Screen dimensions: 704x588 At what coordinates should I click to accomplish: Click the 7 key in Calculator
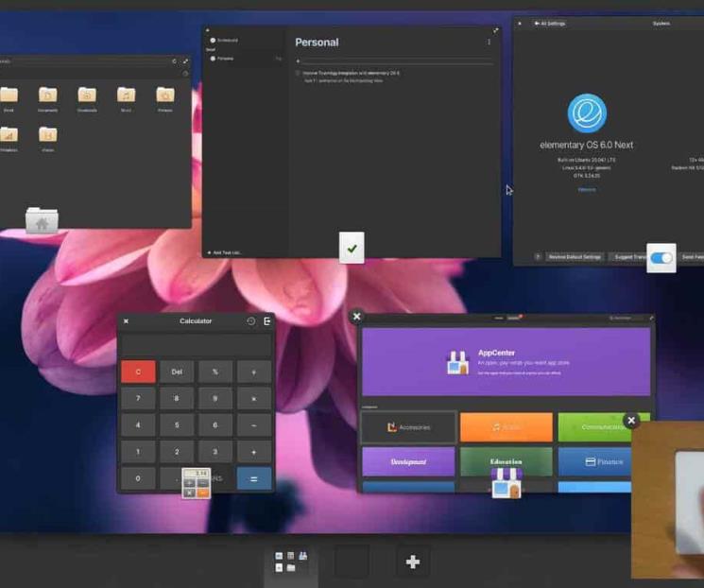tap(138, 398)
